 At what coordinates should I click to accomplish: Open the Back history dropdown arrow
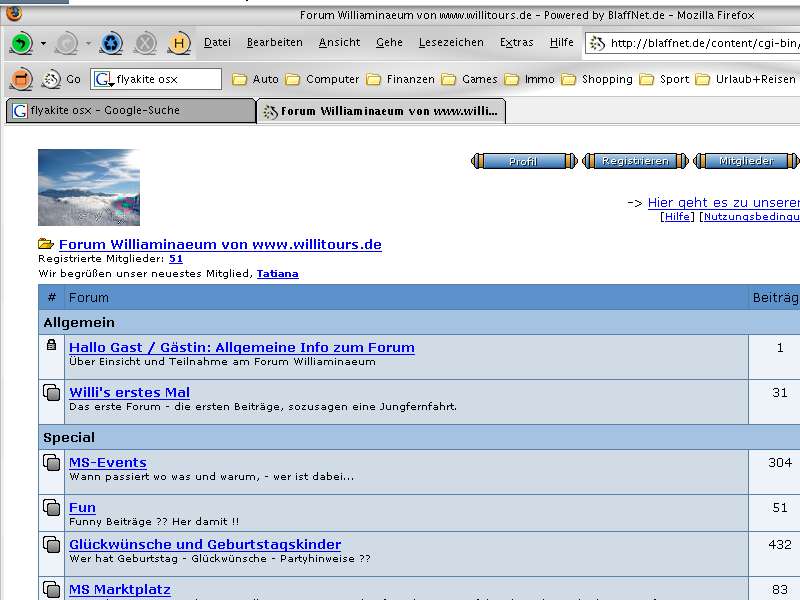click(x=43, y=43)
